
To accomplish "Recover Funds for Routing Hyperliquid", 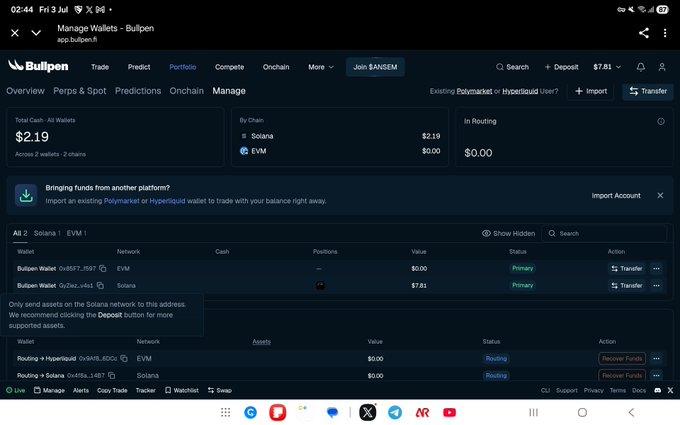I will coord(622,359).
